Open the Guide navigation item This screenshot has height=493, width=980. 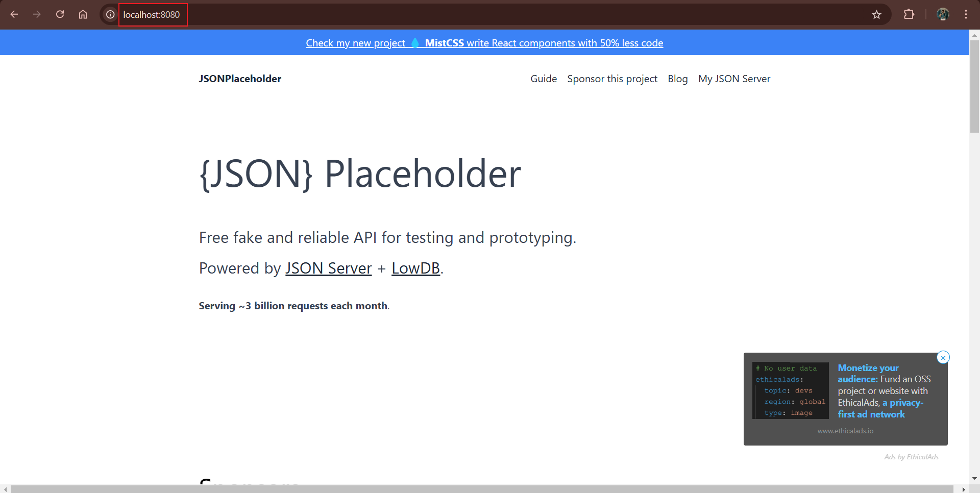pos(544,79)
